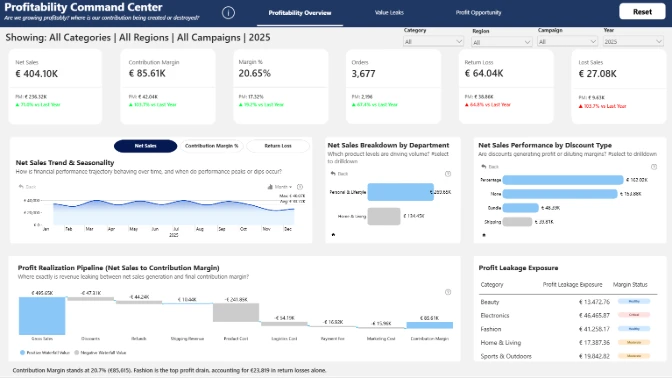
Task: Open the Category filter dropdown
Action: point(433,42)
